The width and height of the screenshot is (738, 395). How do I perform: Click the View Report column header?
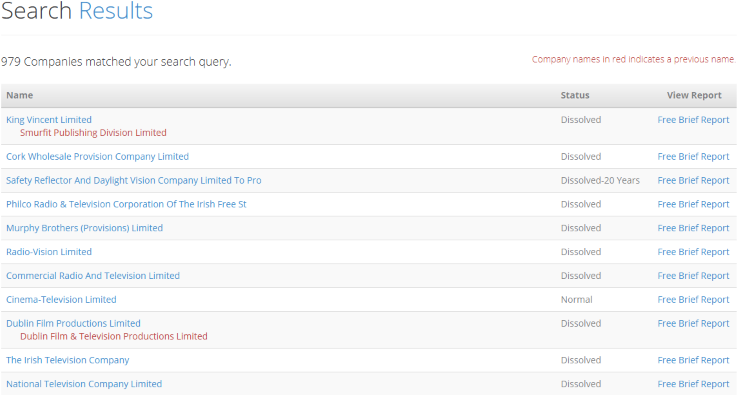tap(694, 95)
